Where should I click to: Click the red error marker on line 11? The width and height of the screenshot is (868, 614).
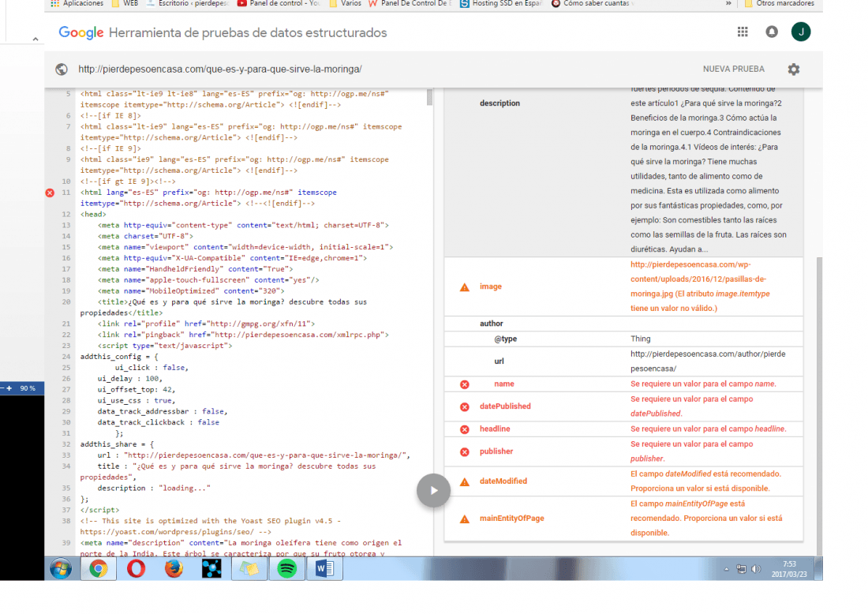50,193
